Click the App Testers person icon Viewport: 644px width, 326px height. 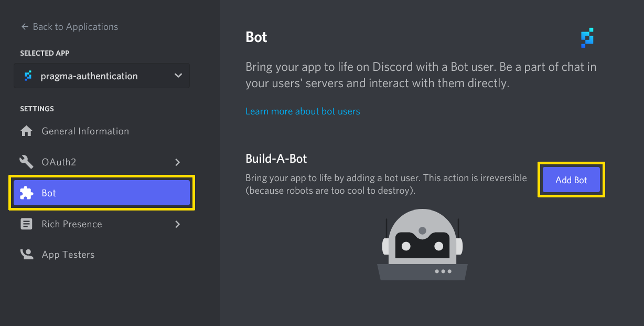(26, 255)
